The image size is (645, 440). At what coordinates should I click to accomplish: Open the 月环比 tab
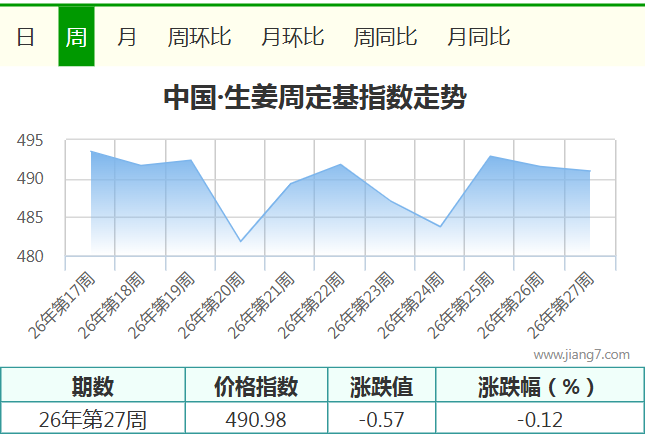coord(292,37)
